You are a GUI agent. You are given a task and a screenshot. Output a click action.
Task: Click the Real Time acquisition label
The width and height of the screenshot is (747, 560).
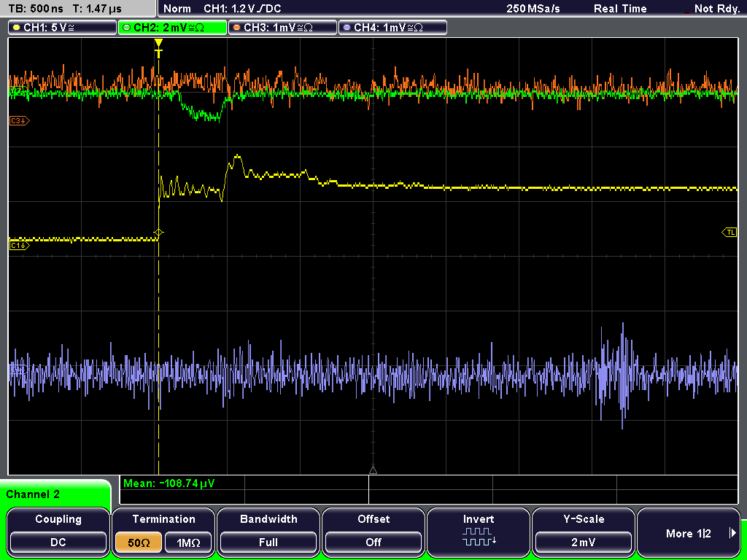click(x=620, y=9)
